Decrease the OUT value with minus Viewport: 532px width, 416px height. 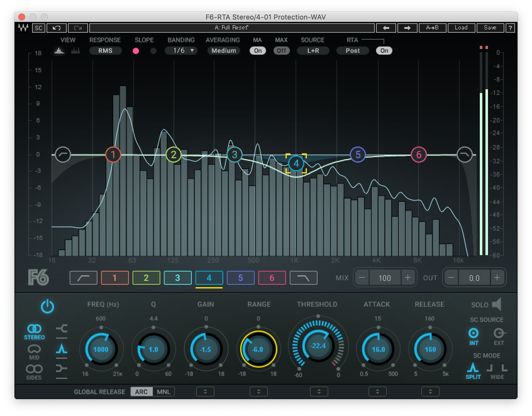point(452,278)
